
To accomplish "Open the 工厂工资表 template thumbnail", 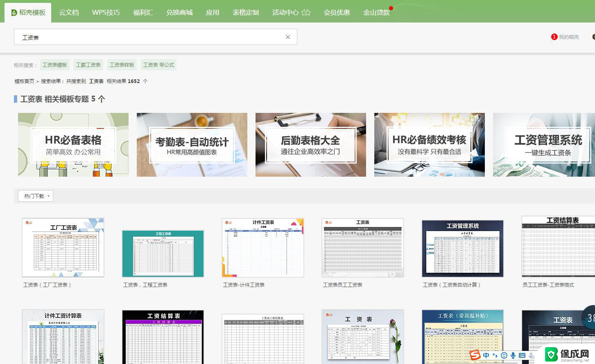I will (x=63, y=247).
